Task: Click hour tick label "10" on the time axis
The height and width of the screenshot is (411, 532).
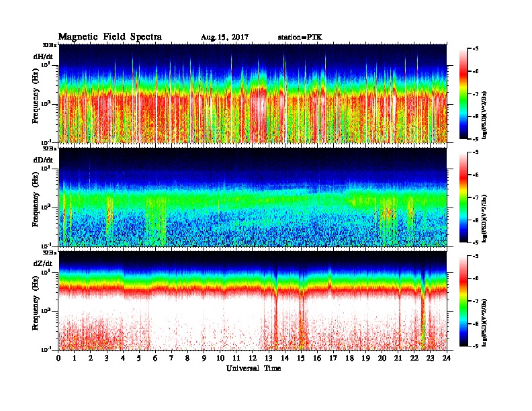Action: (x=220, y=358)
